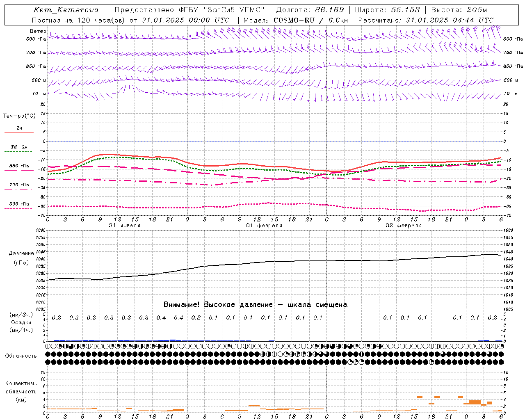Click the "Рассчитано: 31.01.2025 04:44 UTC" timestamp

tap(426, 20)
